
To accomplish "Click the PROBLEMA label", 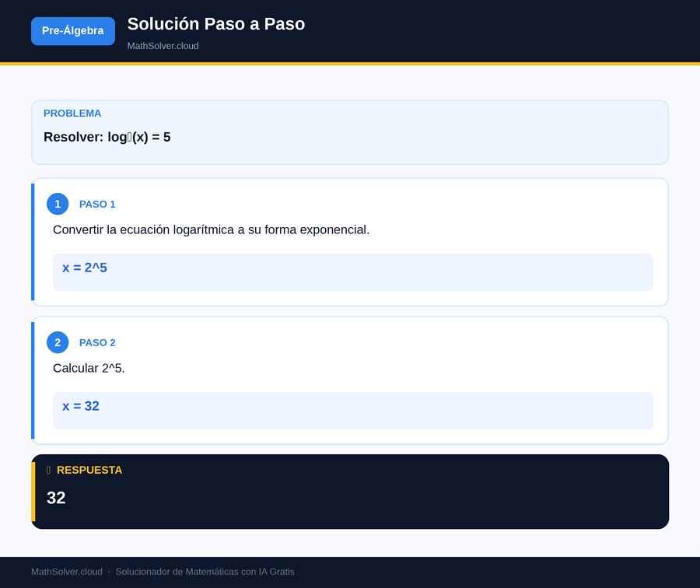I will click(72, 114).
